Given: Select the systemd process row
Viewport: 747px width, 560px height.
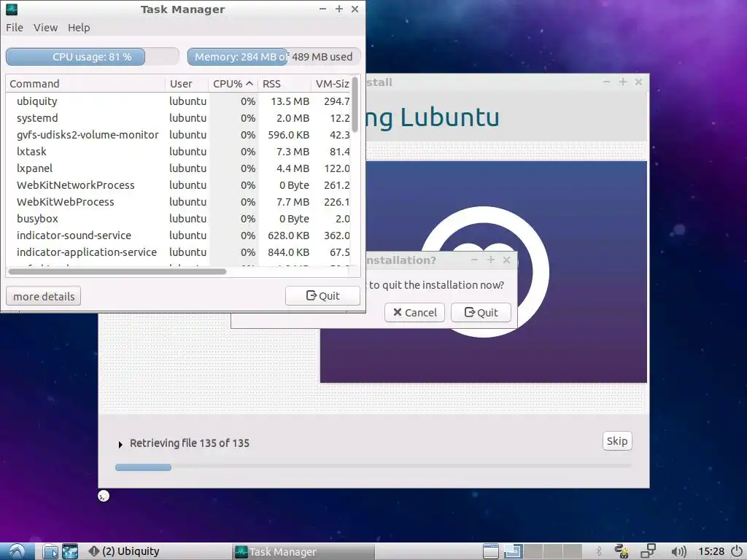Looking at the screenshot, I should click(179, 118).
